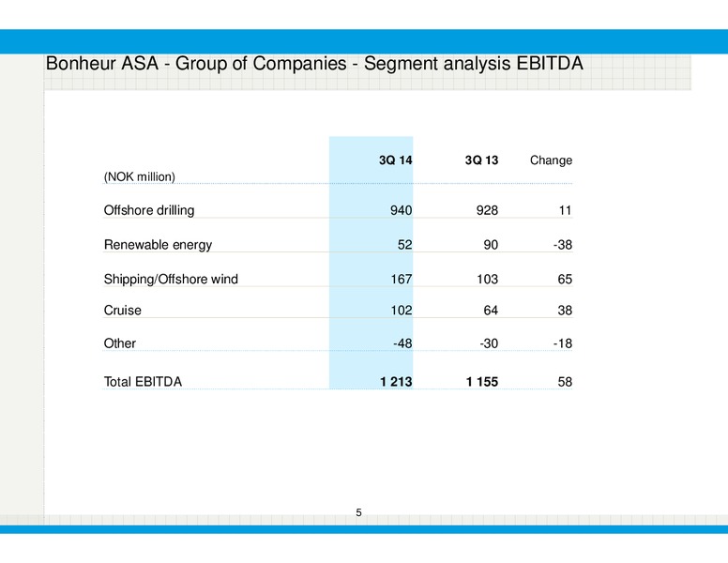Click Cruise row change value 38
This screenshot has height=563, width=728.
click(565, 311)
